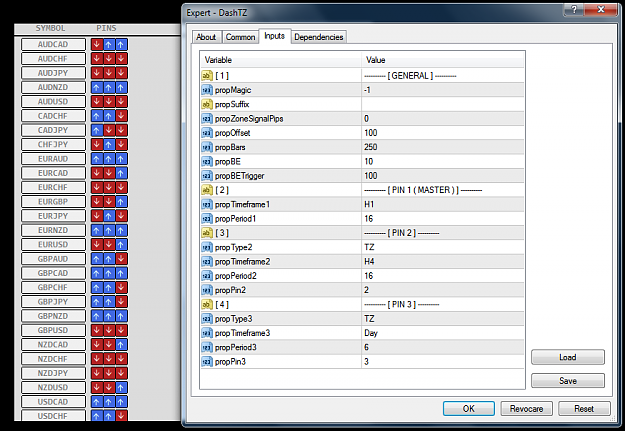Select the propOffset row
Screen dimensions: 625x431
coord(362,133)
